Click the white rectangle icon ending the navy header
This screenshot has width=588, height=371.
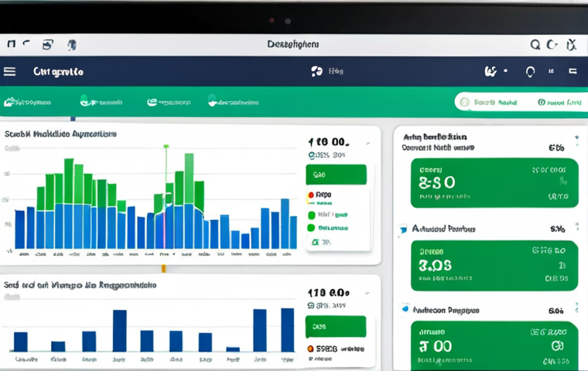tap(573, 71)
